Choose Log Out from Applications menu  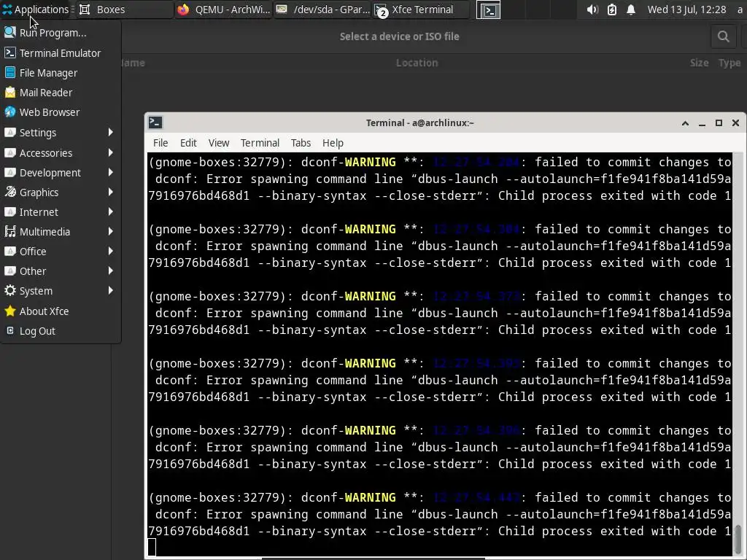tap(61, 331)
